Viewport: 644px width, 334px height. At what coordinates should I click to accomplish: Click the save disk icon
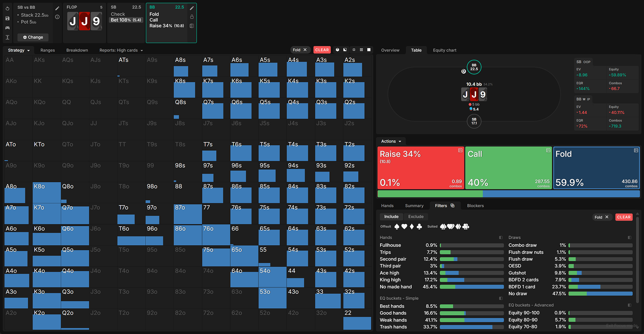(x=7, y=18)
